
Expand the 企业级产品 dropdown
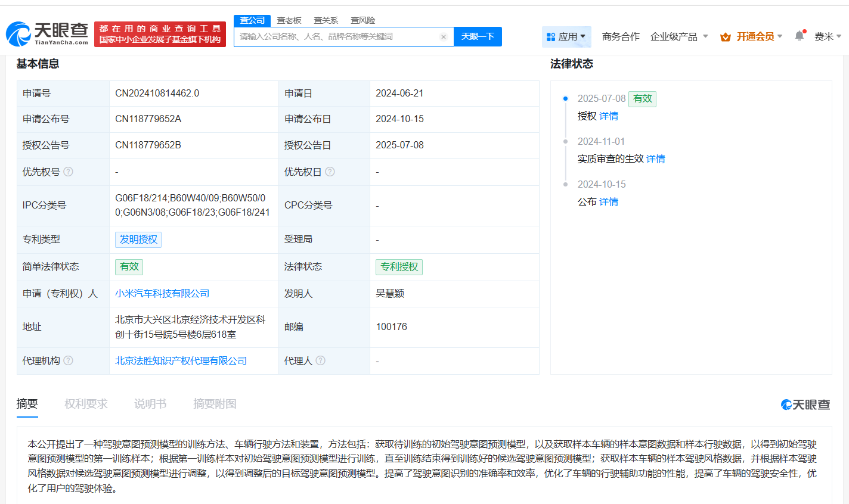[x=678, y=36]
